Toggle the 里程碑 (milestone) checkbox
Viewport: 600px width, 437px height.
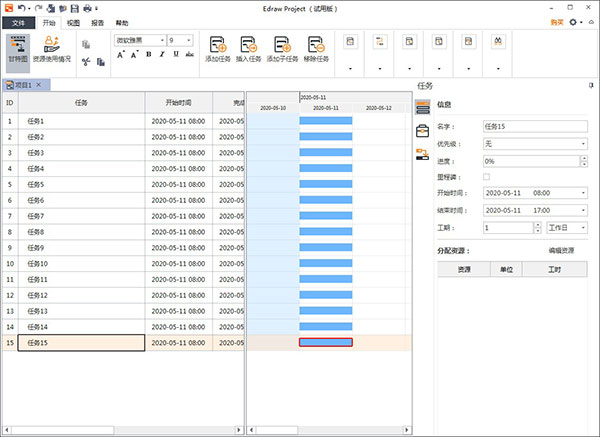click(x=486, y=177)
